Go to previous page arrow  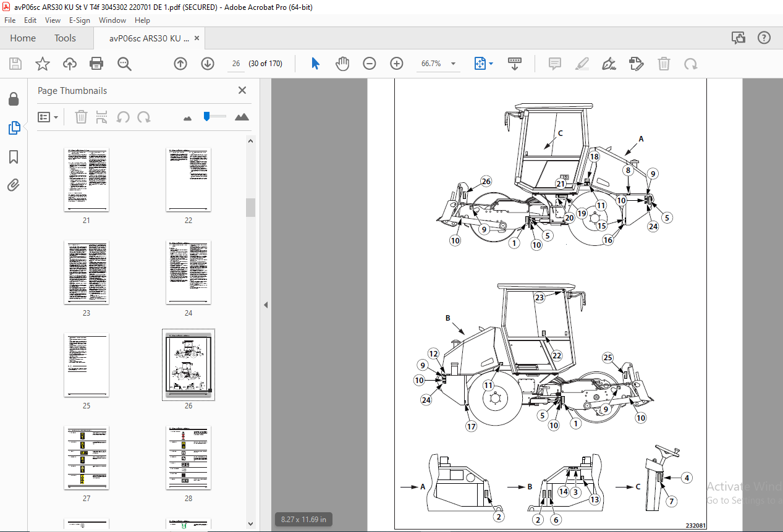(x=180, y=64)
